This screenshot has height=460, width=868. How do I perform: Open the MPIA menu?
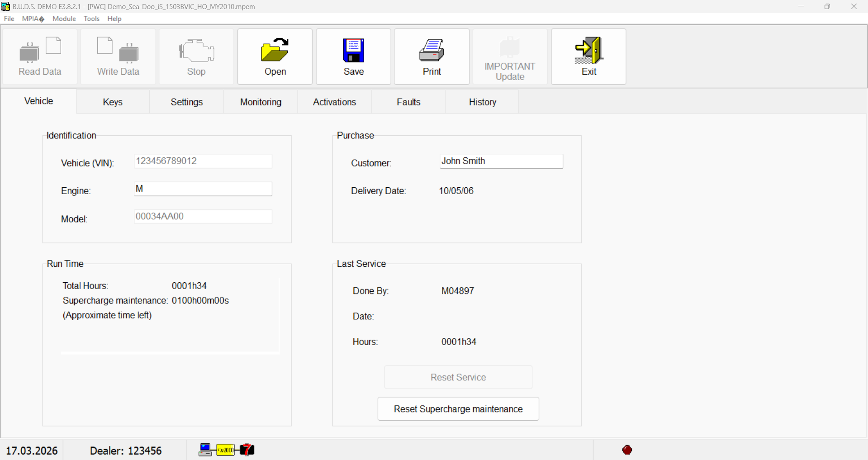coord(33,19)
